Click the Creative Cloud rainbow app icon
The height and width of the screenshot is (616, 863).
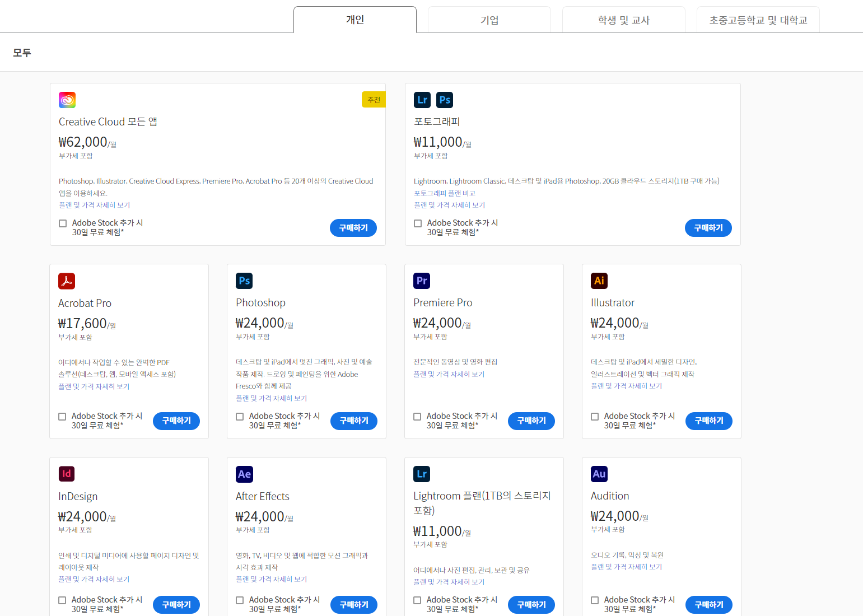(67, 100)
